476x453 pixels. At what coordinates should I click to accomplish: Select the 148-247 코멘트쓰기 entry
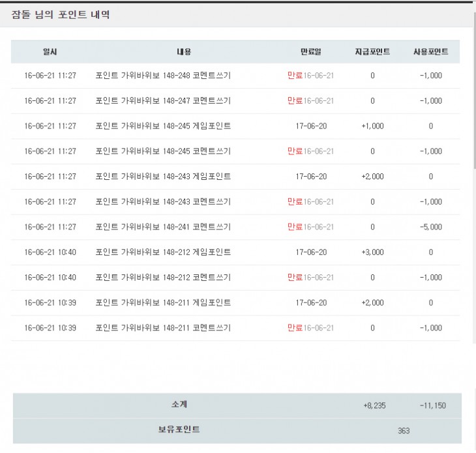click(162, 101)
